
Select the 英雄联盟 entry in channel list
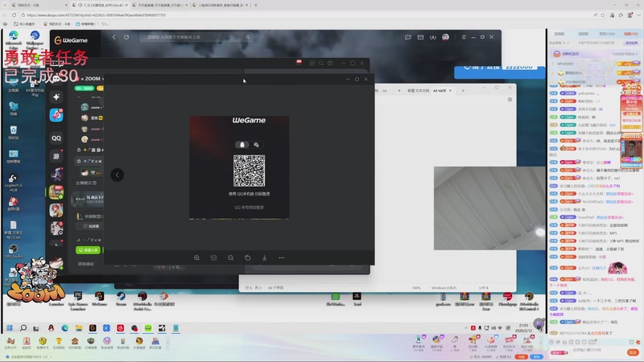pos(90,216)
